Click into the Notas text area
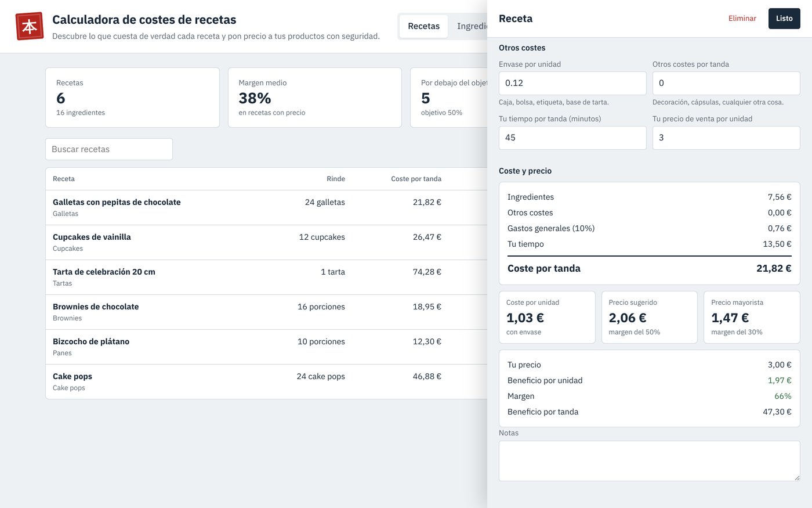812x508 pixels. [650, 461]
